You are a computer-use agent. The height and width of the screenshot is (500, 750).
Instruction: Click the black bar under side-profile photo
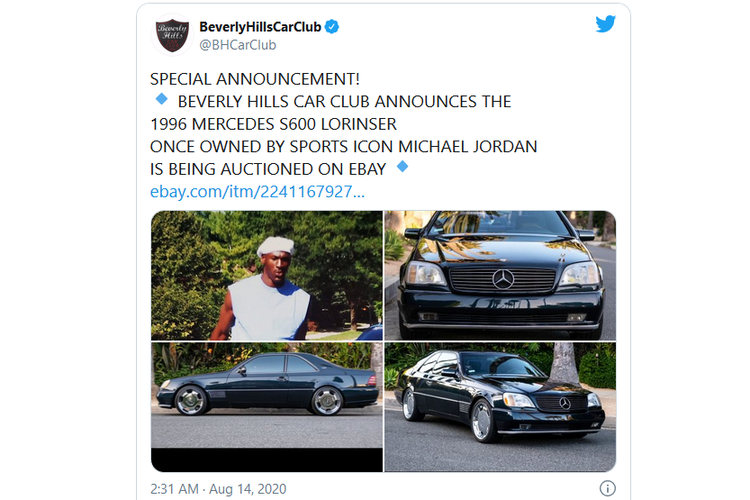pyautogui.click(x=267, y=460)
